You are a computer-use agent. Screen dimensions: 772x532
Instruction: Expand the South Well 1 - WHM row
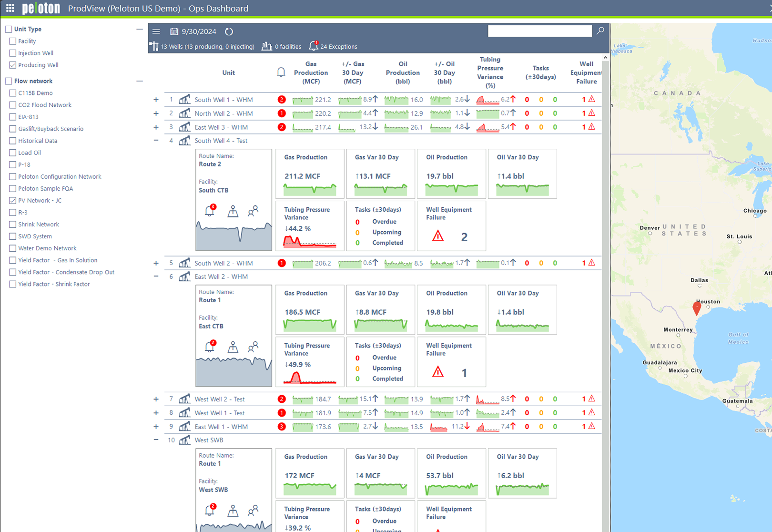(156, 100)
